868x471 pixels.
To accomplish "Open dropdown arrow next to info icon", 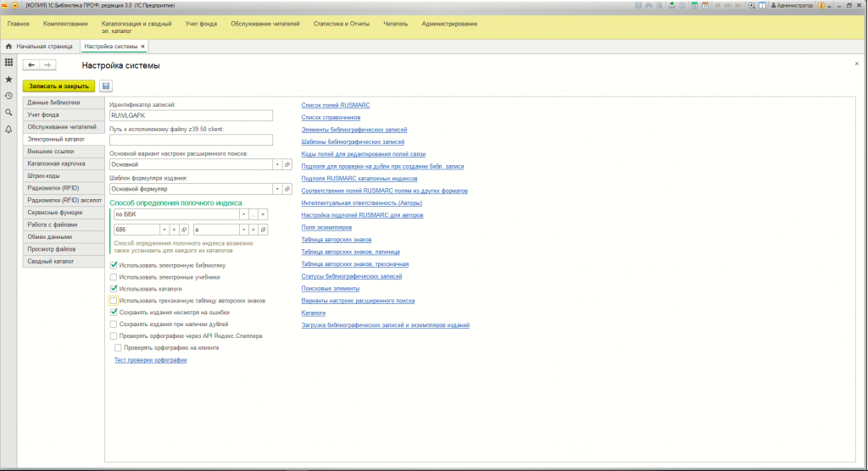I will 829,6.
